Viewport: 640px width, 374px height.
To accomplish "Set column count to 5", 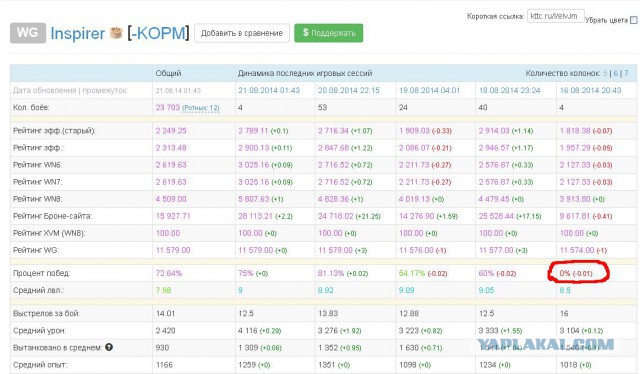I will click(605, 73).
